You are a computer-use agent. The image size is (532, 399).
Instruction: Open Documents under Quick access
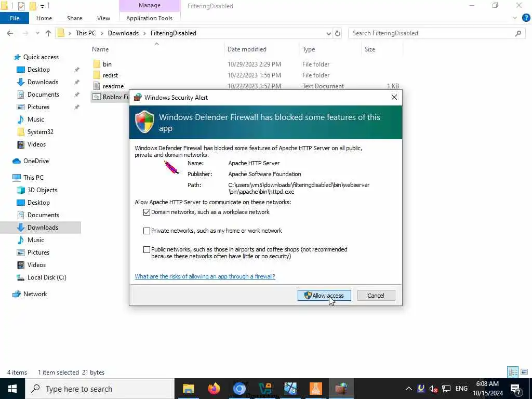point(43,95)
